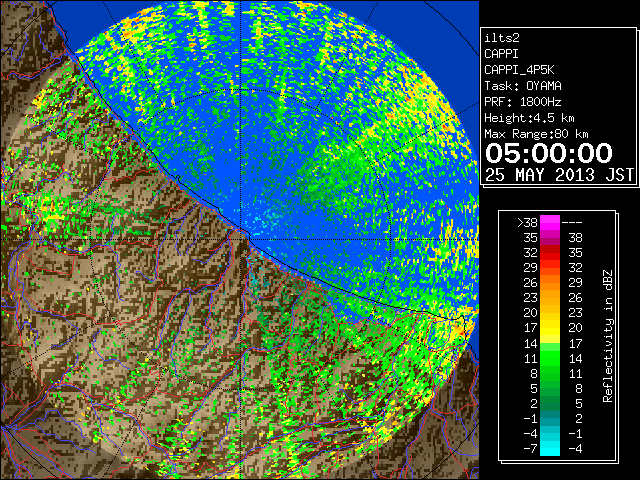Screen dimensions: 640x480
Task: Select the PRF: 1800Hz value
Action: coord(522,102)
